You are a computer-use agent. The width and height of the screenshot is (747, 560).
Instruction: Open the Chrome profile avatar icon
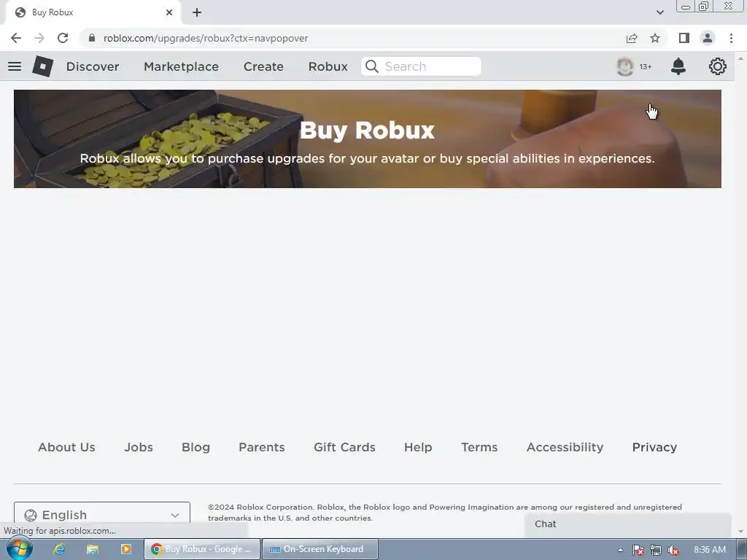pyautogui.click(x=708, y=38)
